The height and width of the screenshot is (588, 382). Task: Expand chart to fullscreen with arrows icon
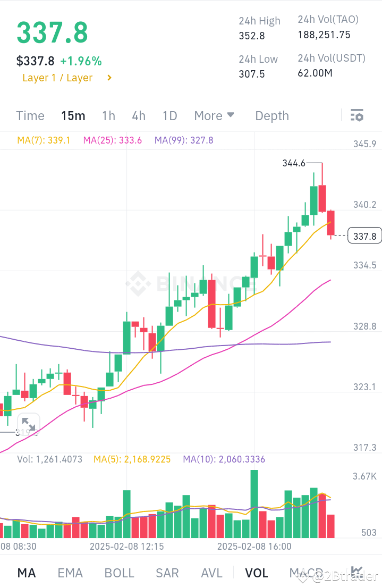pos(29,424)
